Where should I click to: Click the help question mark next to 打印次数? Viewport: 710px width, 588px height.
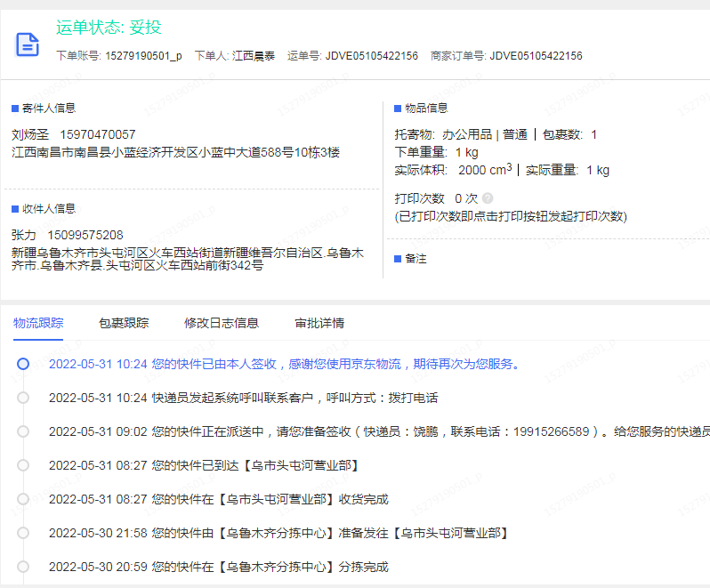488,198
